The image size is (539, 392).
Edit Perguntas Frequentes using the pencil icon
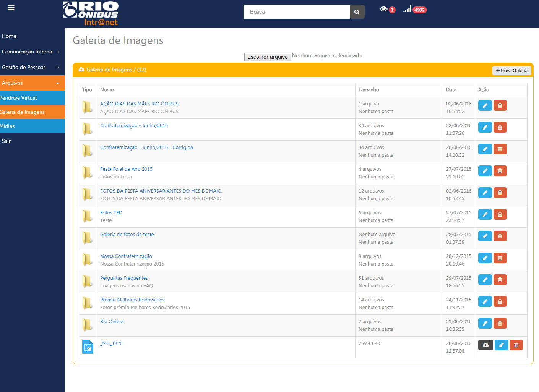point(485,280)
